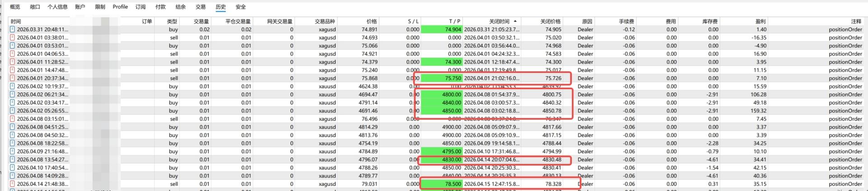Select the price cell 4624.38
868x191 pixels.
(x=368, y=86)
